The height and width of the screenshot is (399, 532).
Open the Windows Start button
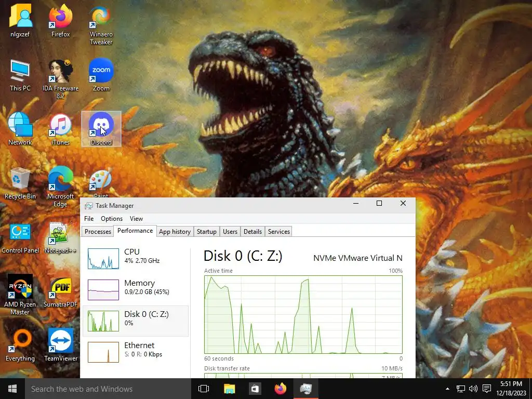(12, 389)
